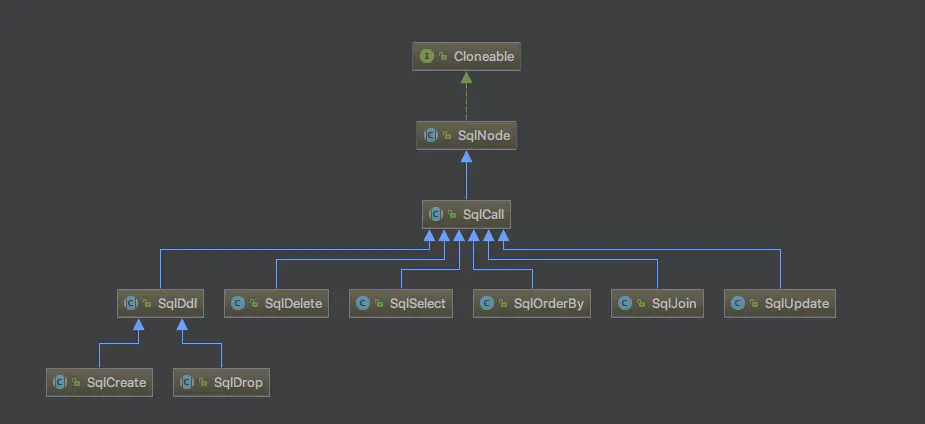This screenshot has height=424, width=925.
Task: Click the visibility lock icon on SqlNode
Action: (448, 136)
